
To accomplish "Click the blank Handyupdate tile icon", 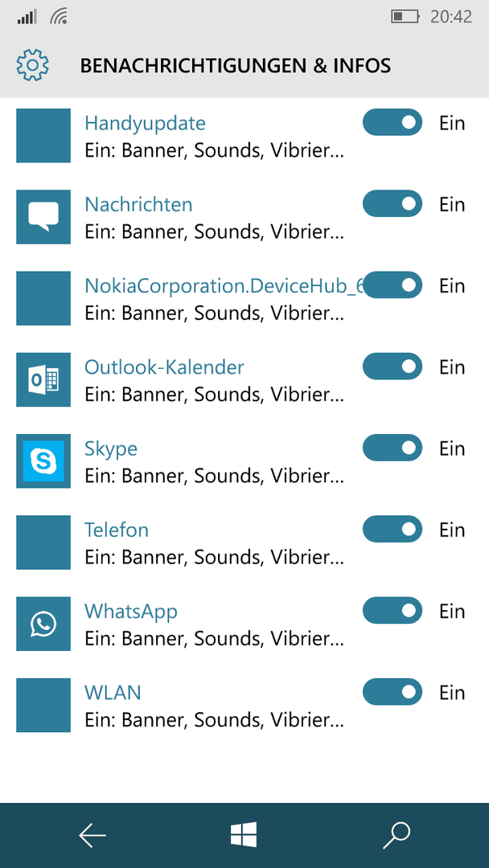I will [43, 135].
